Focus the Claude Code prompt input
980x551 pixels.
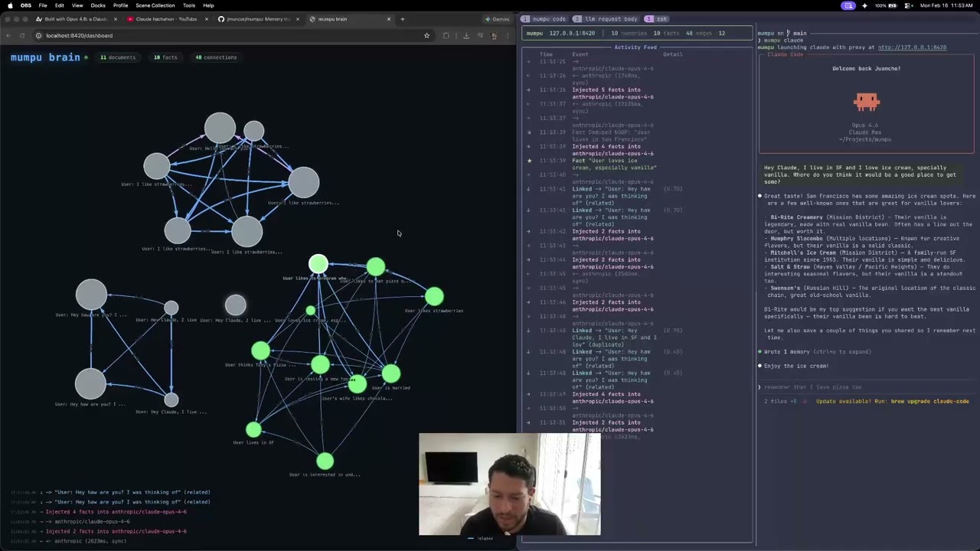tap(867, 387)
